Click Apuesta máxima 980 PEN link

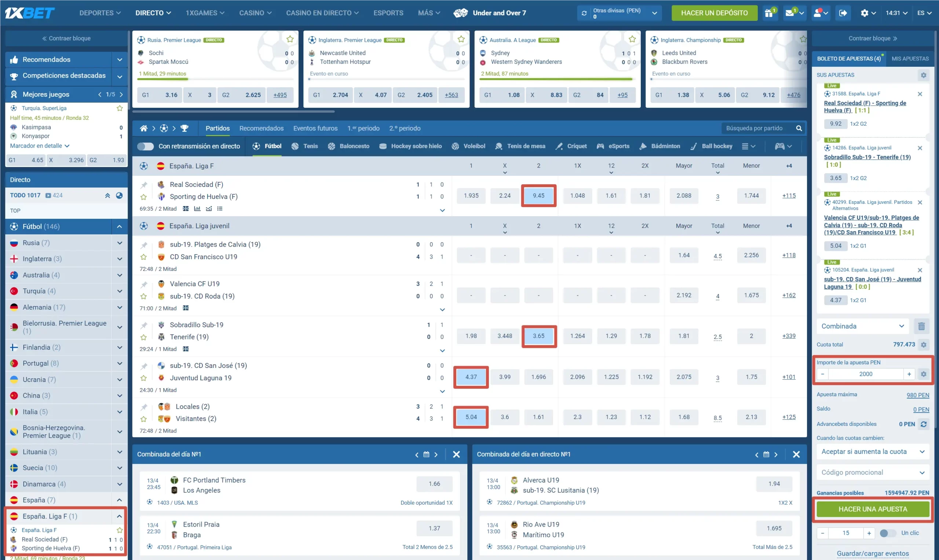pos(917,395)
